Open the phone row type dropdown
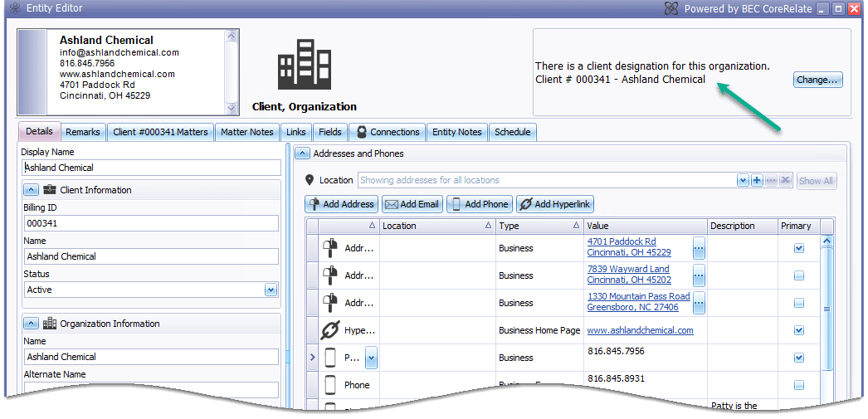The image size is (868, 419). 372,358
